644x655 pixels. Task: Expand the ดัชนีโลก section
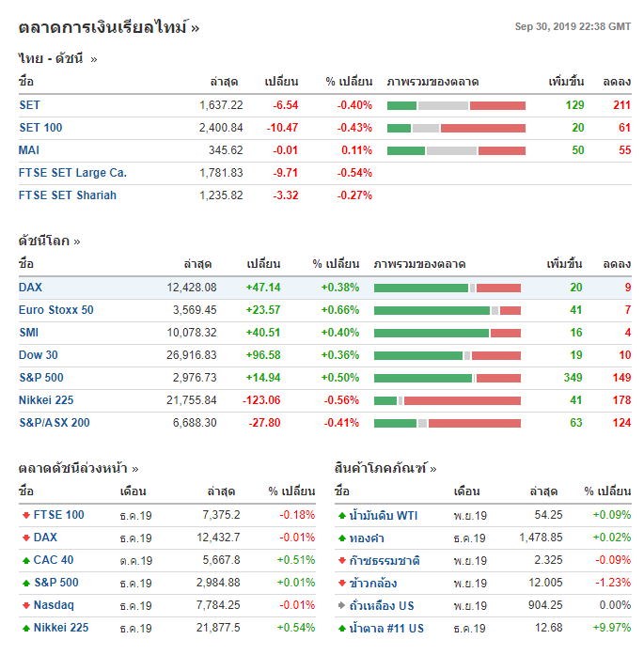(x=49, y=241)
